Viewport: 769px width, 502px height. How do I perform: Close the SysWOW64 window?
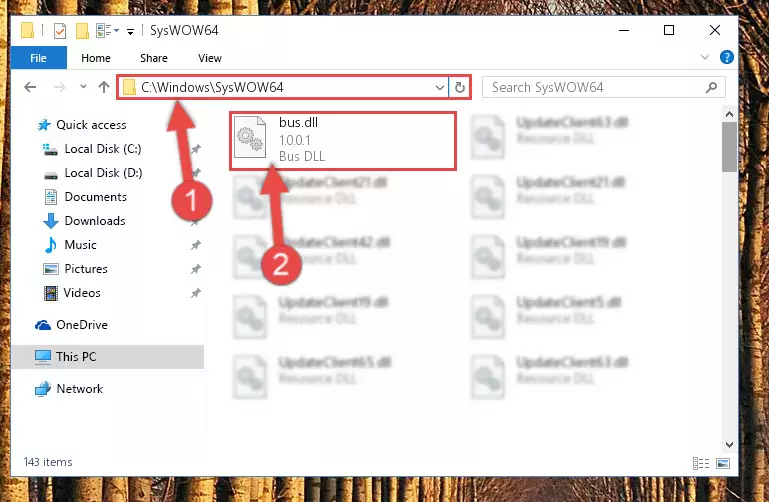[x=715, y=30]
